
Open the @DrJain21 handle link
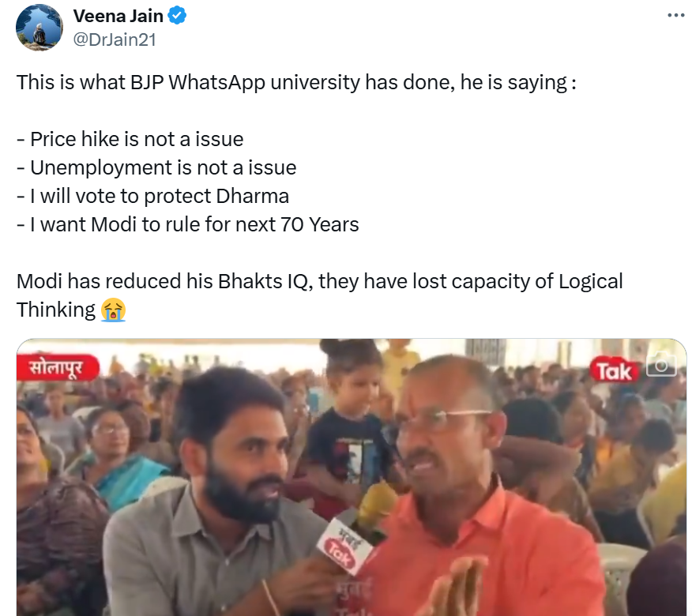pyautogui.click(x=115, y=39)
